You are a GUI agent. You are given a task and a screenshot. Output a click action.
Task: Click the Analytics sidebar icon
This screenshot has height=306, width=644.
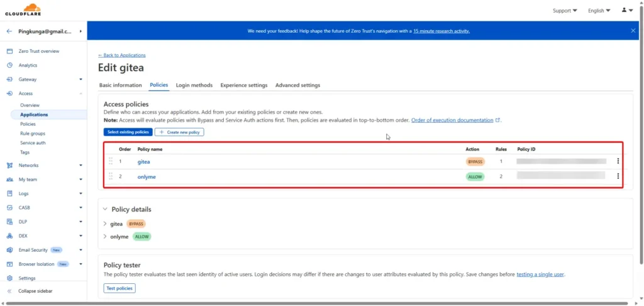(10, 65)
